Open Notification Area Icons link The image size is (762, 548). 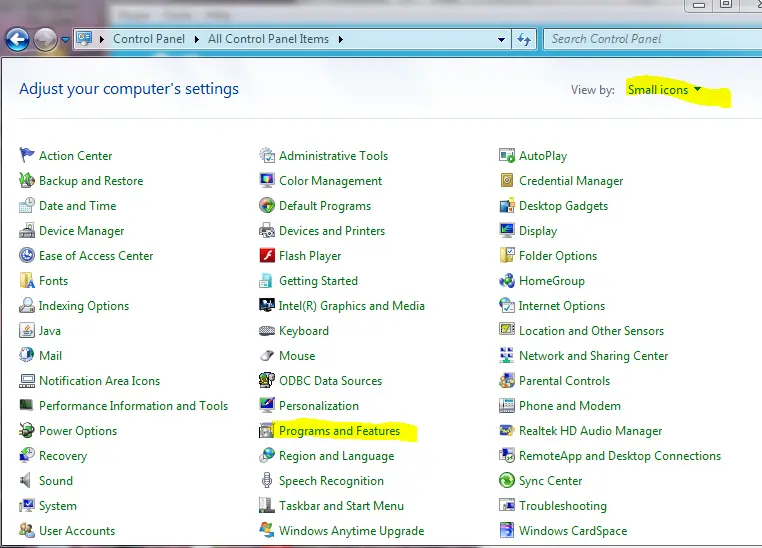[x=100, y=380]
